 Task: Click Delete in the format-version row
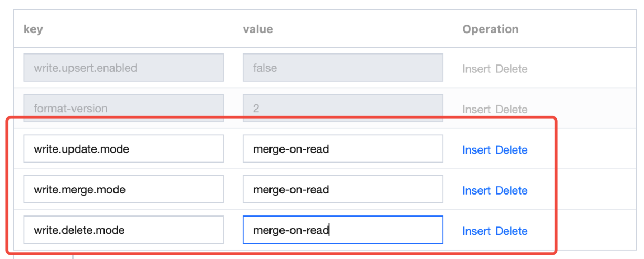tap(512, 109)
